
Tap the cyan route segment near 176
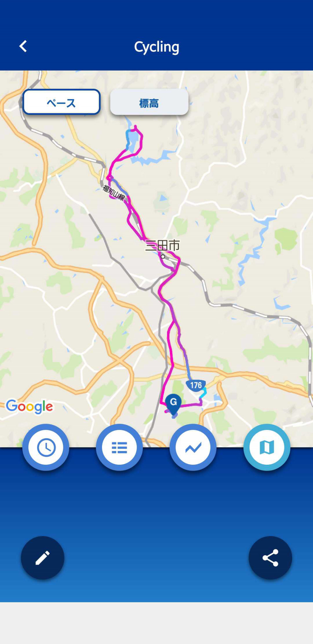pos(203,393)
